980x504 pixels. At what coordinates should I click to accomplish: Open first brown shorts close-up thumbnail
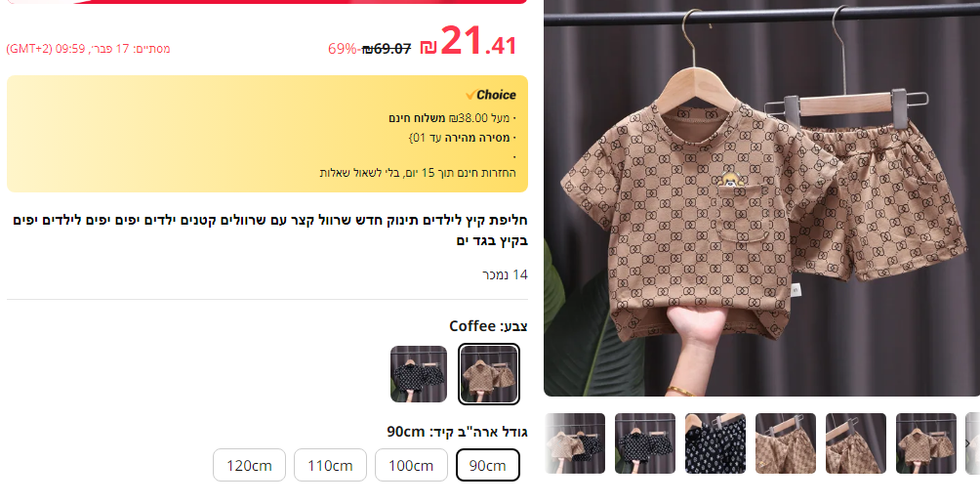pos(786,443)
